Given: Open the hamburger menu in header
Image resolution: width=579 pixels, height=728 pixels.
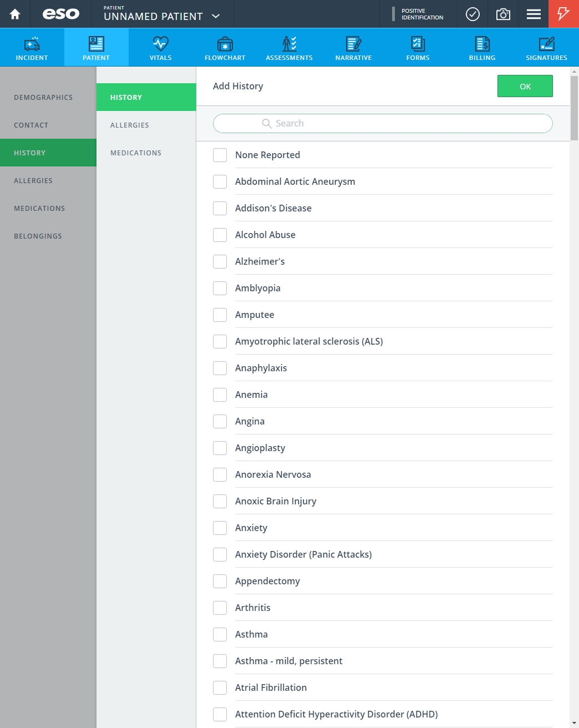Looking at the screenshot, I should coord(534,14).
